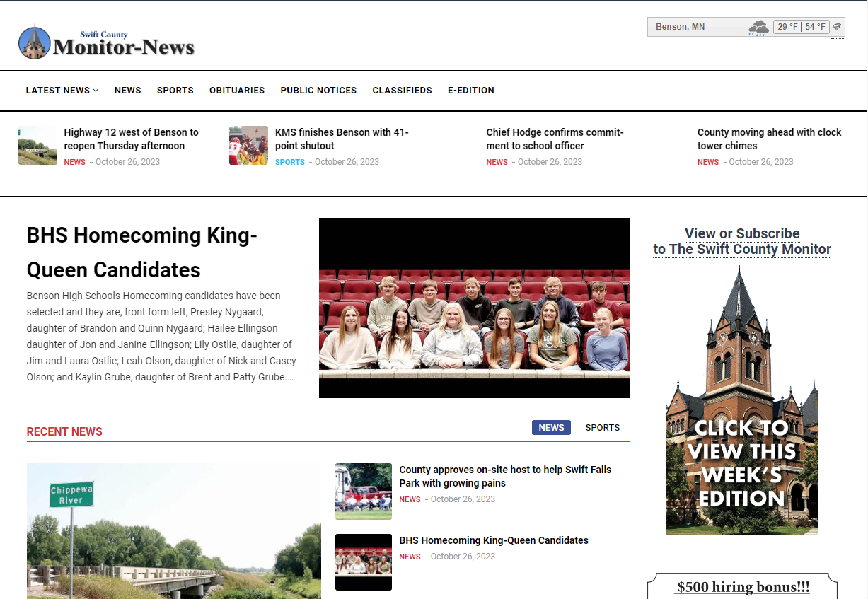The image size is (868, 599).
Task: Click small homecoming thumbnail in recent news list
Action: tap(364, 562)
